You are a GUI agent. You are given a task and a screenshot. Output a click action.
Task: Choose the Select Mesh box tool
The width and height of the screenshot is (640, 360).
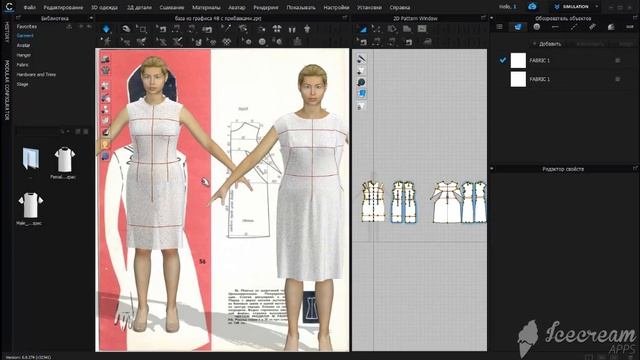142,29
